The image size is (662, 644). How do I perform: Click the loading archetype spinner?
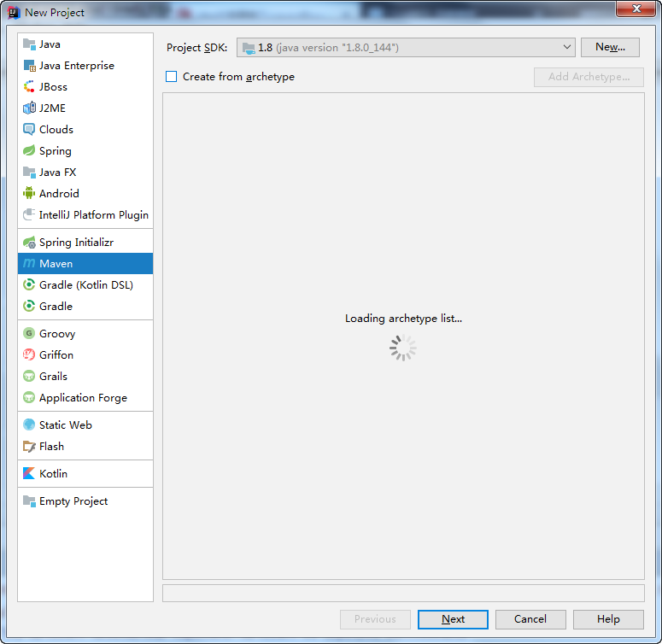click(x=403, y=348)
